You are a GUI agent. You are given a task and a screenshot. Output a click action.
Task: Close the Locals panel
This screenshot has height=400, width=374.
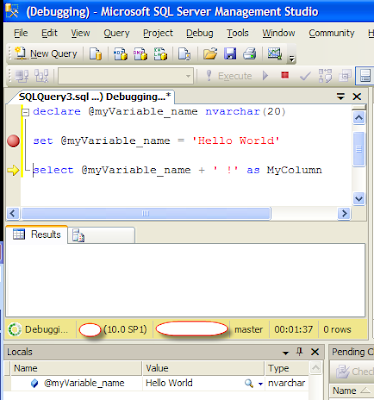tap(315, 352)
